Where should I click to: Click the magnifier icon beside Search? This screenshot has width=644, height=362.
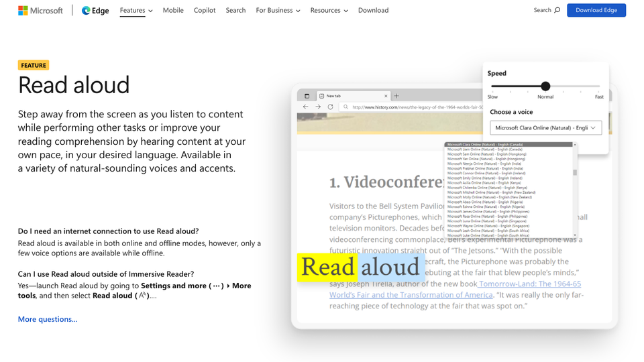[557, 10]
